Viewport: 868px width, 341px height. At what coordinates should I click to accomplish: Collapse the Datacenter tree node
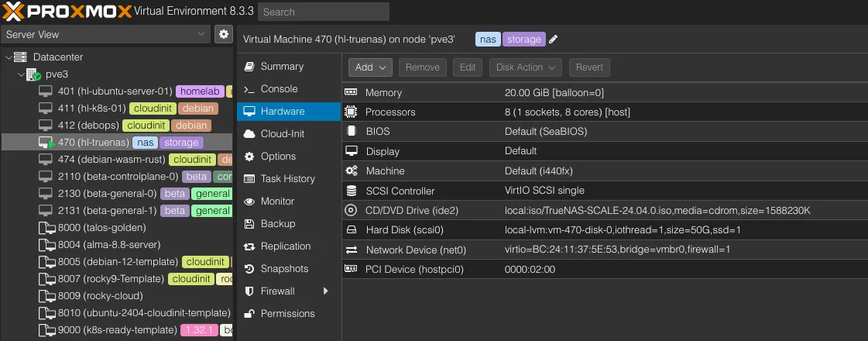coord(9,57)
